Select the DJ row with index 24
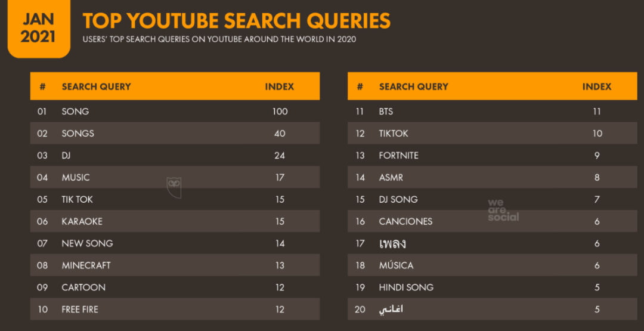644x331 pixels. [x=175, y=155]
